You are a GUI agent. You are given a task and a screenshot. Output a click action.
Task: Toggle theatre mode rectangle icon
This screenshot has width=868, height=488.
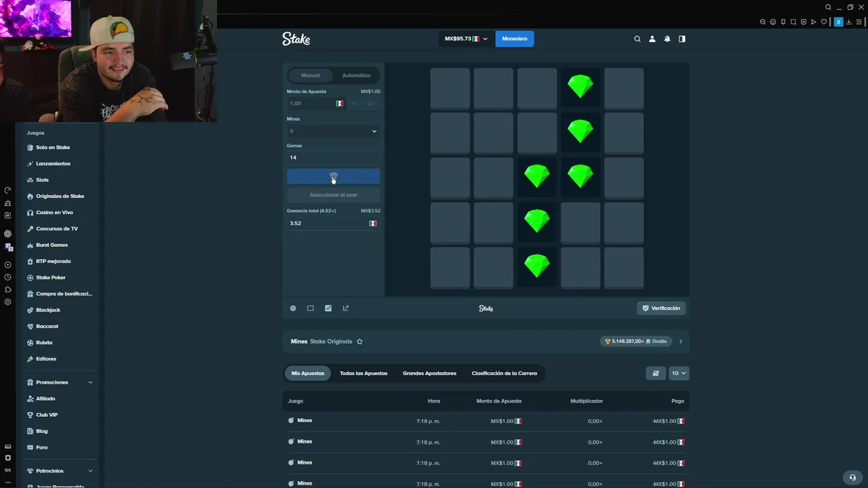click(311, 308)
